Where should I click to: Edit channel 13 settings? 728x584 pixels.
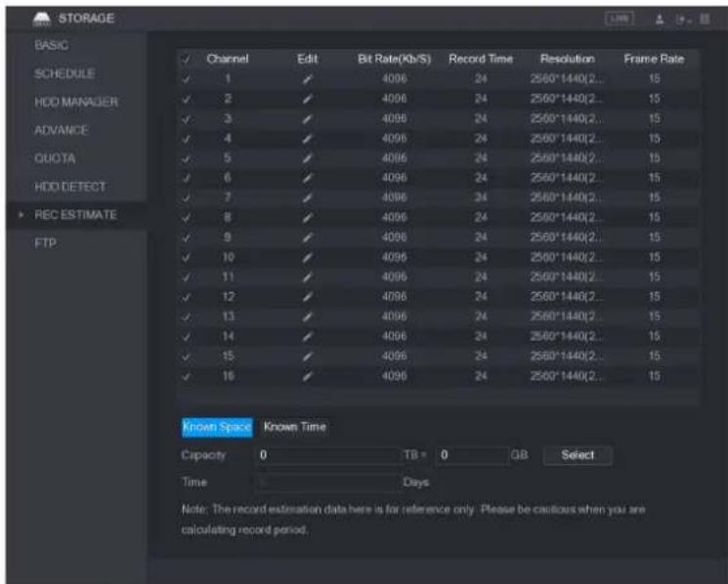click(x=307, y=317)
